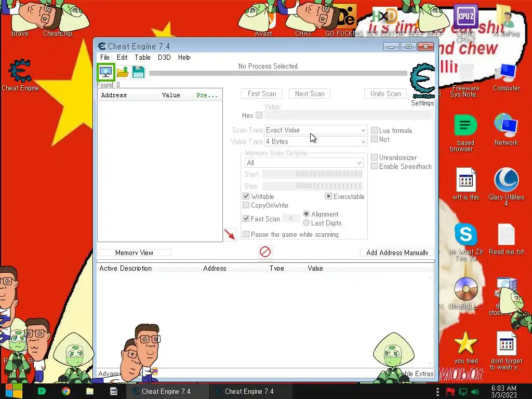532x399 pixels.
Task: Open 'you tried' star desktop icon
Action: click(x=465, y=348)
